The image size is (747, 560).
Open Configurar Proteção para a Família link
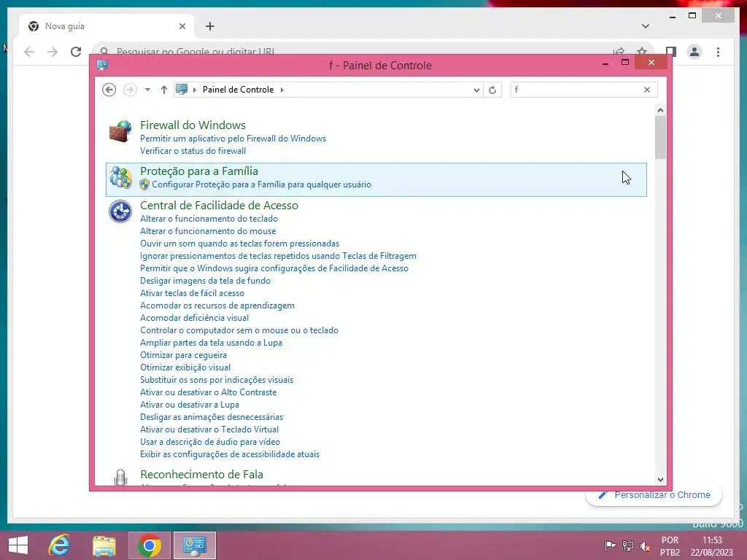coord(261,184)
